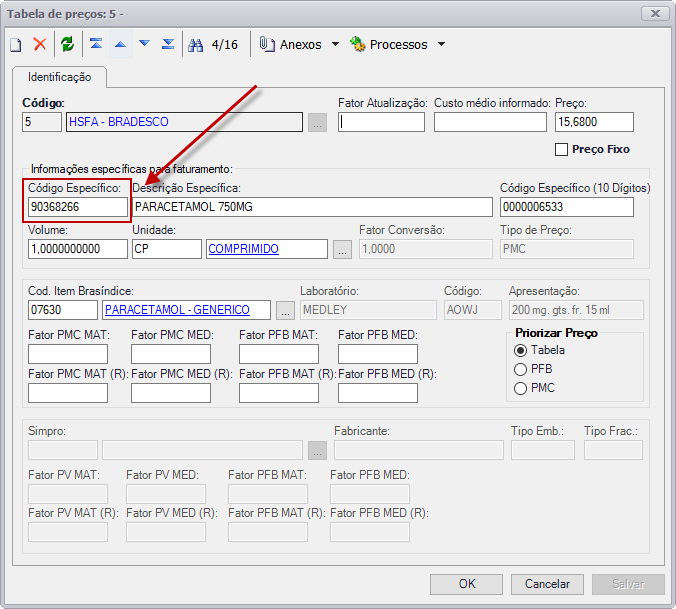This screenshot has height=609, width=676.
Task: Click the Código Específico field 90368266
Action: [78, 207]
